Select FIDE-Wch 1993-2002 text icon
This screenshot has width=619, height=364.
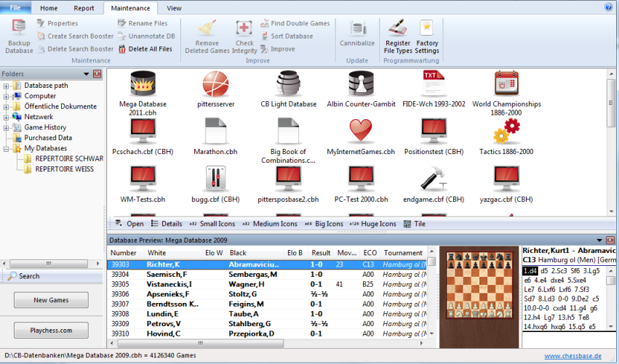coord(434,84)
